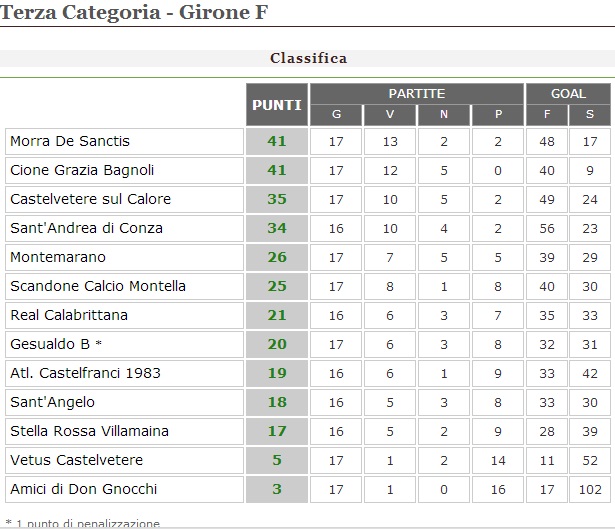Select Scandone Calcio Montella team name
This screenshot has height=529, width=615.
[98, 286]
